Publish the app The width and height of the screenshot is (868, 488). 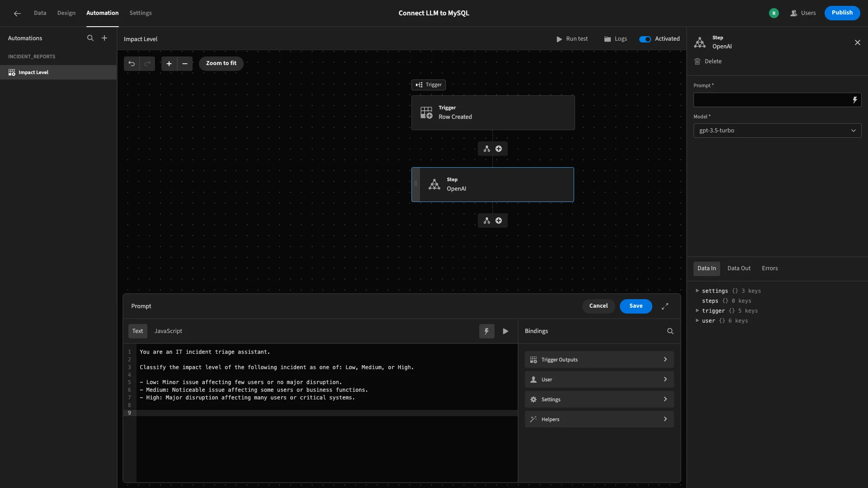842,13
